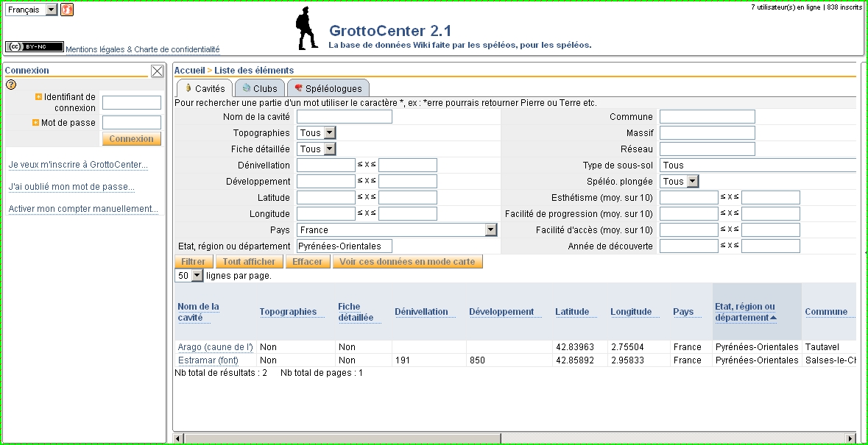Click the RSS feed icon beside language selector
Screen dimensions: 868x445
click(x=67, y=10)
